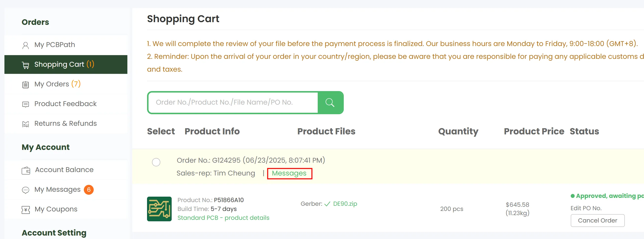
Task: Focus the order number search field
Action: click(x=233, y=102)
